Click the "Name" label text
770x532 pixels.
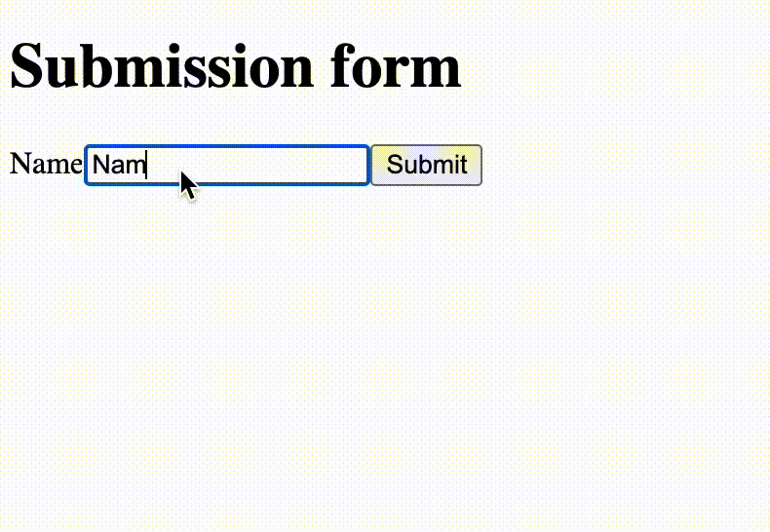[45, 165]
